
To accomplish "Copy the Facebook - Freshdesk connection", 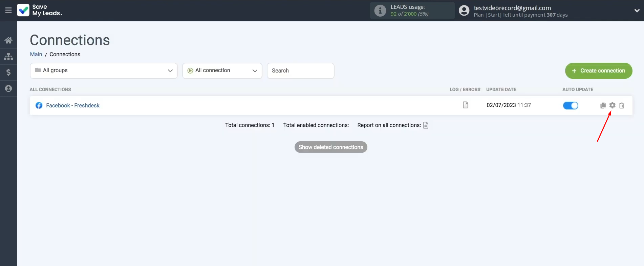I will coord(603,105).
